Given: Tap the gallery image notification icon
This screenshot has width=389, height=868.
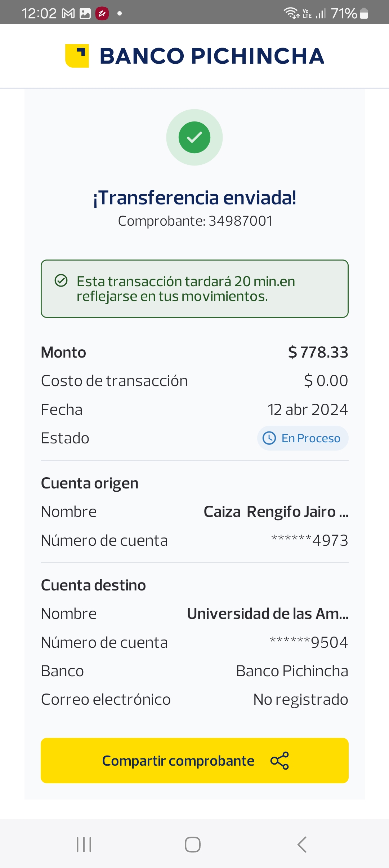Looking at the screenshot, I should [85, 14].
